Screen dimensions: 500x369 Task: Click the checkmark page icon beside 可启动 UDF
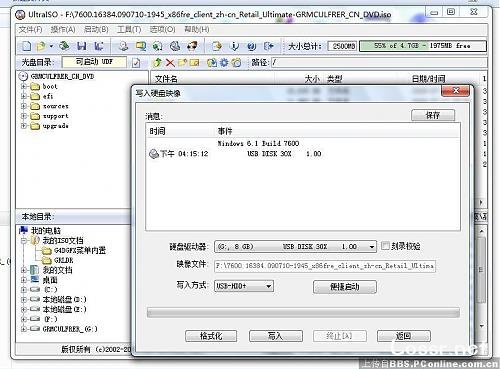pyautogui.click(x=136, y=63)
